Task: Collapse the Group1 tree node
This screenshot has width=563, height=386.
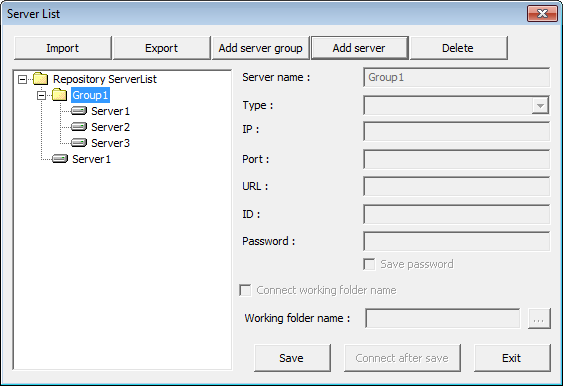Action: pyautogui.click(x=41, y=95)
